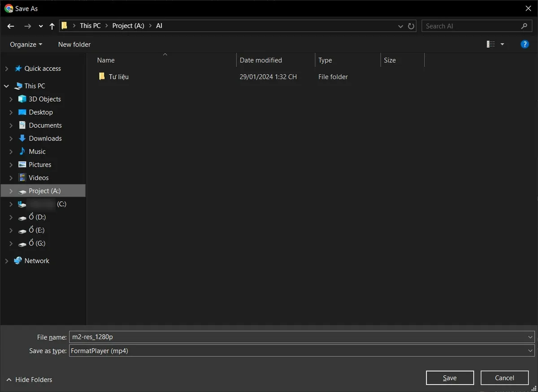Sort files by Date modified column
Screen dimensions: 538x392
(x=261, y=60)
